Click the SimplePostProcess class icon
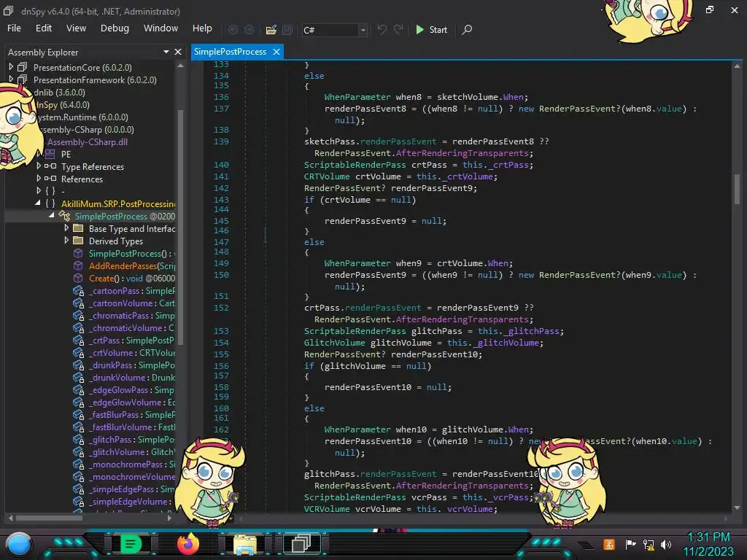The image size is (747, 560). pos(64,216)
